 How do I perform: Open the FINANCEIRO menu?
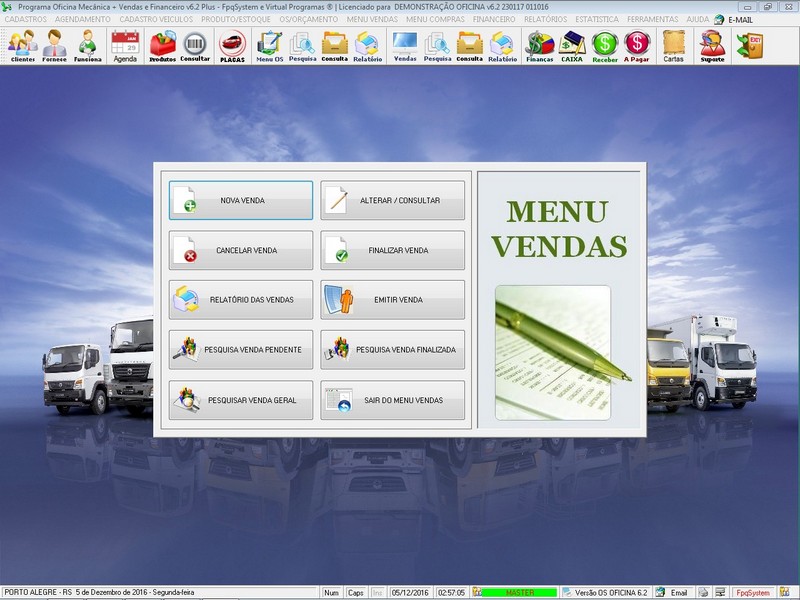click(494, 19)
